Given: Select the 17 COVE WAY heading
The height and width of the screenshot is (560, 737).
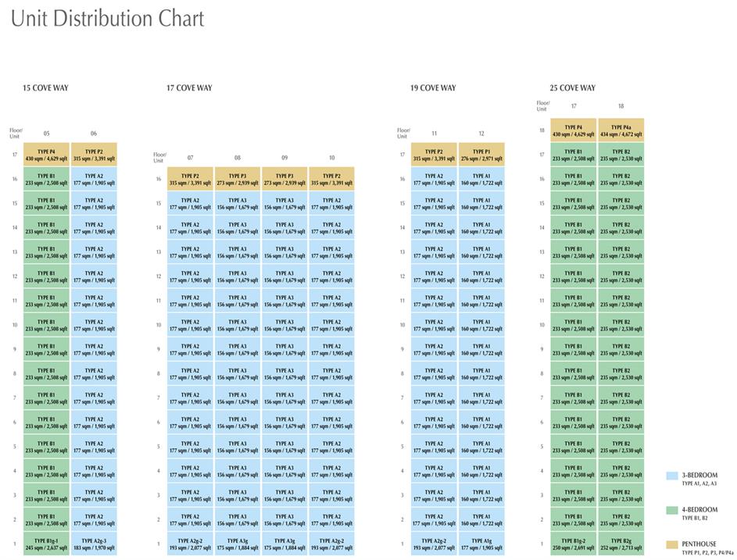Looking at the screenshot, I should (189, 88).
